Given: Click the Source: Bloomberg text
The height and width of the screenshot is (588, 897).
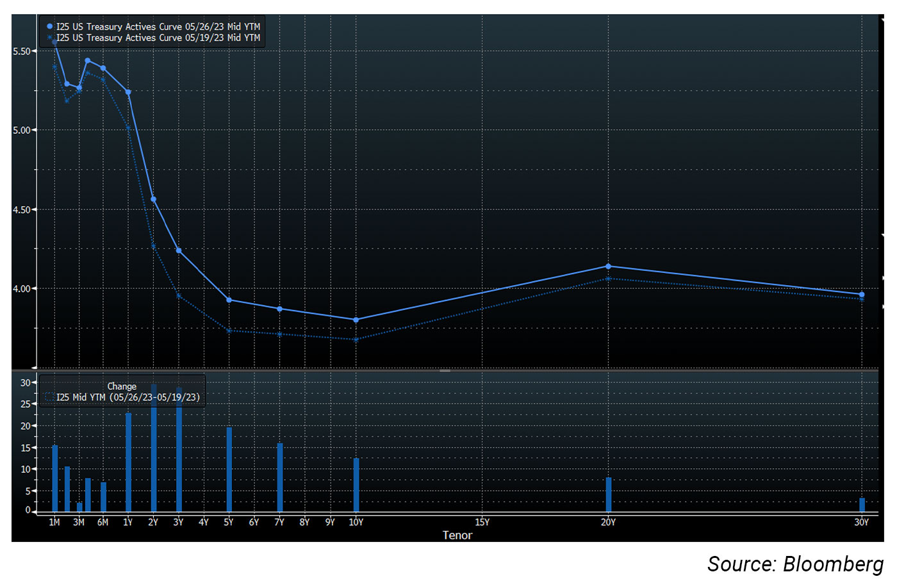Looking at the screenshot, I should [x=795, y=564].
